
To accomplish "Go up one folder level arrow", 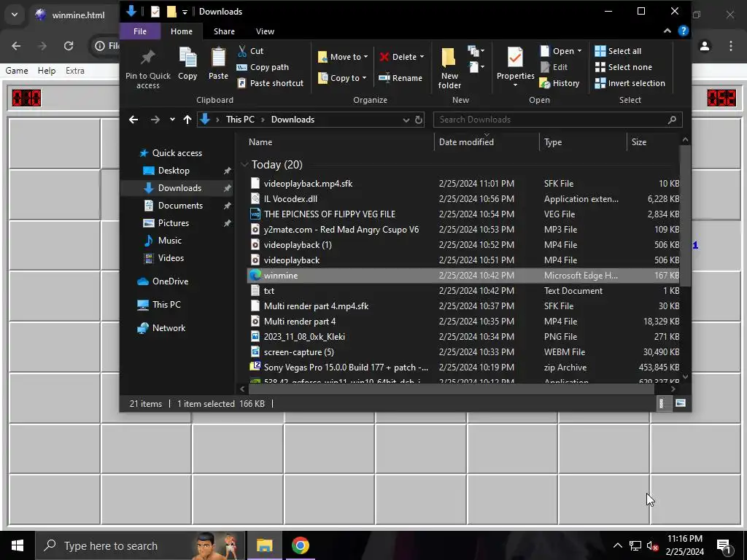I will click(x=187, y=120).
